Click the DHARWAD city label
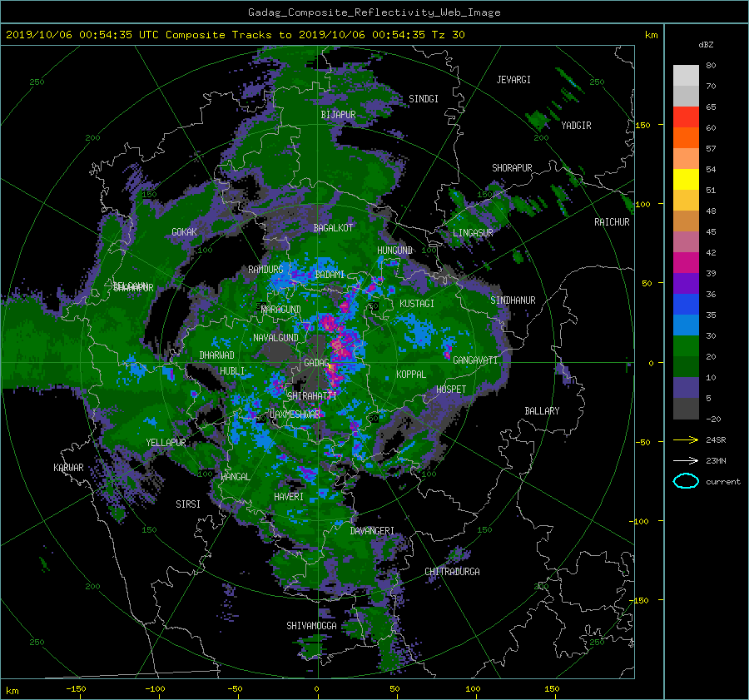Screen dimensions: 749x700 (x=216, y=355)
